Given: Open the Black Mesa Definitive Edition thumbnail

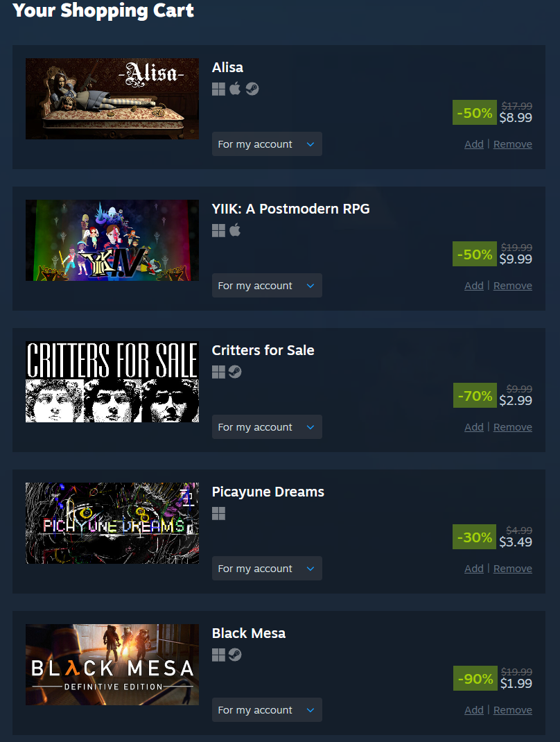Looking at the screenshot, I should point(112,664).
